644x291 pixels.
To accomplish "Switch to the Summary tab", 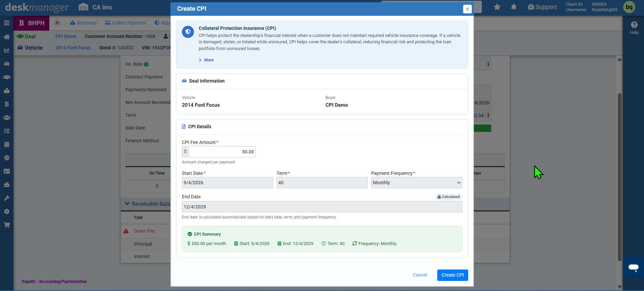I will [83, 23].
